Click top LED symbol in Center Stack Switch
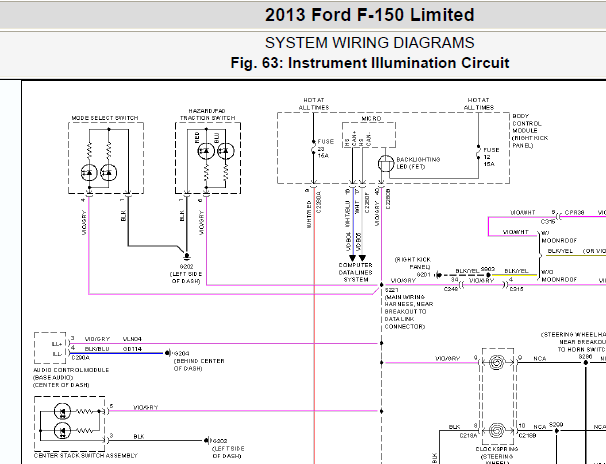This screenshot has width=606, height=464. pos(62,411)
